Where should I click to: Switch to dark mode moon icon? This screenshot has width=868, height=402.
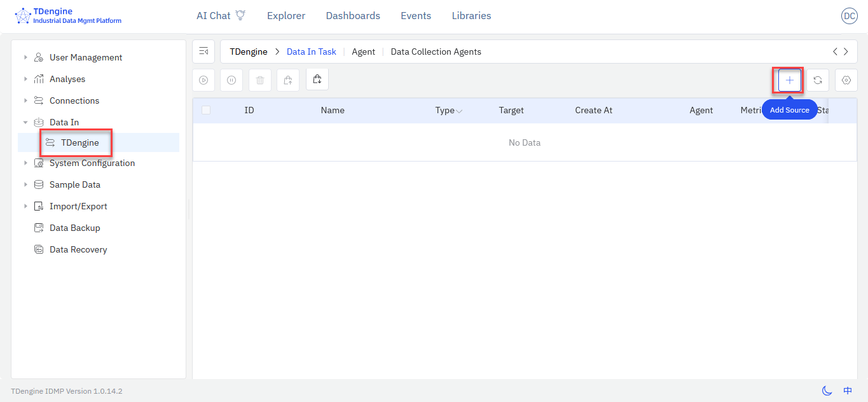tap(827, 391)
